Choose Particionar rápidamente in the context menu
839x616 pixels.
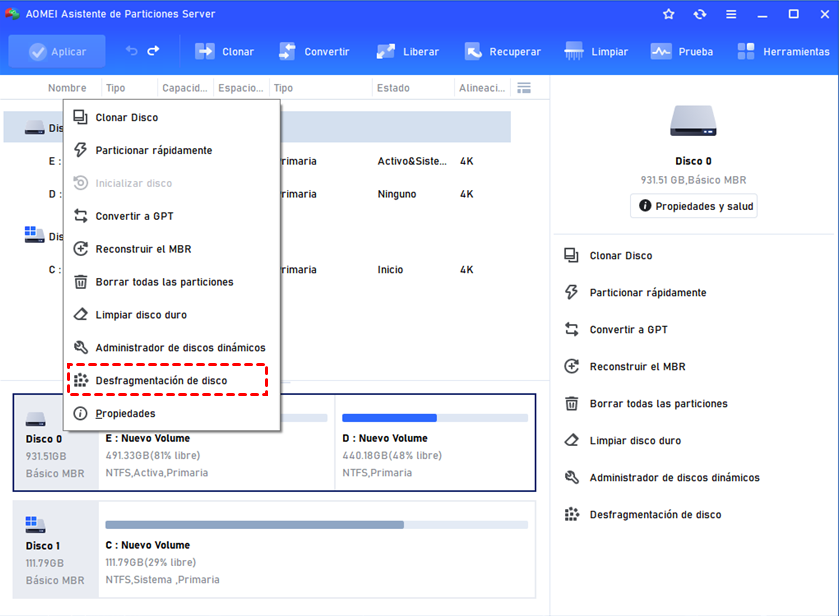point(172,150)
